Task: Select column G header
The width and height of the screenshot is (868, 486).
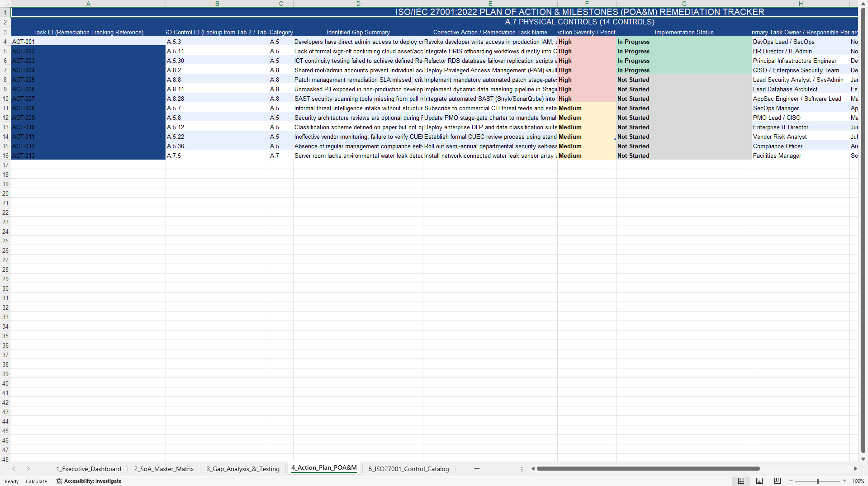Action: pos(684,4)
